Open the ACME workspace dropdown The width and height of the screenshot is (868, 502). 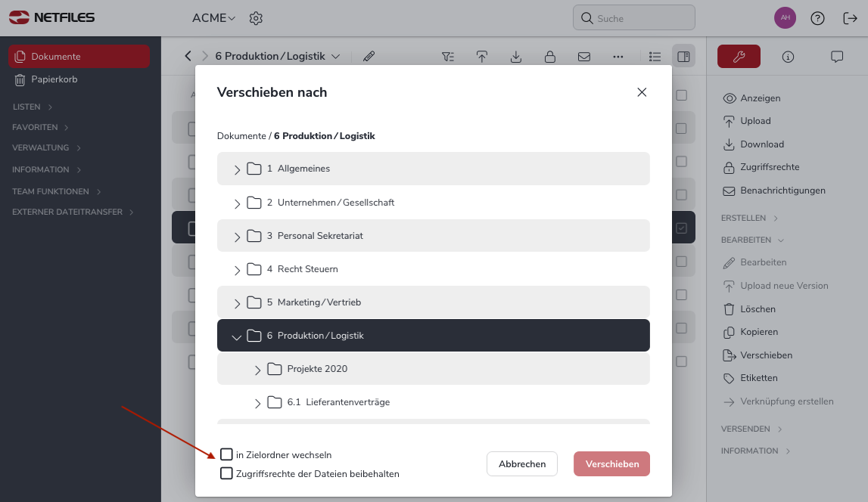pos(213,18)
